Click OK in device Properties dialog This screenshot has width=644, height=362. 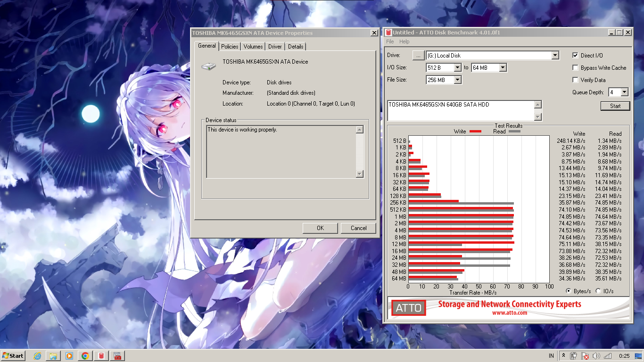[x=320, y=228]
